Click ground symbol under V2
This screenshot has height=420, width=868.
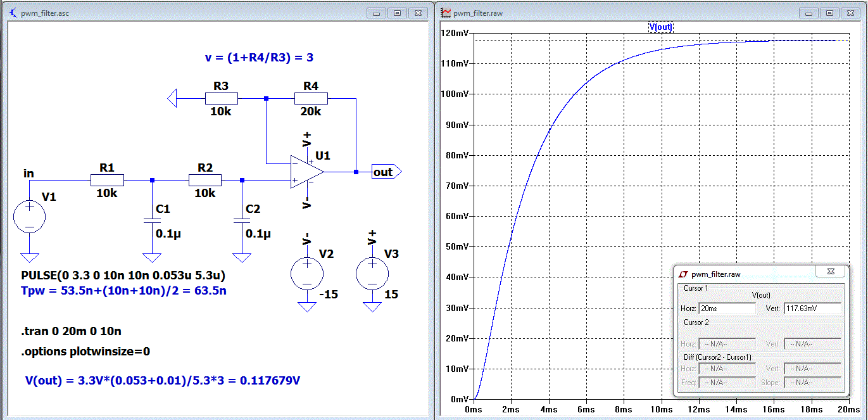306,307
